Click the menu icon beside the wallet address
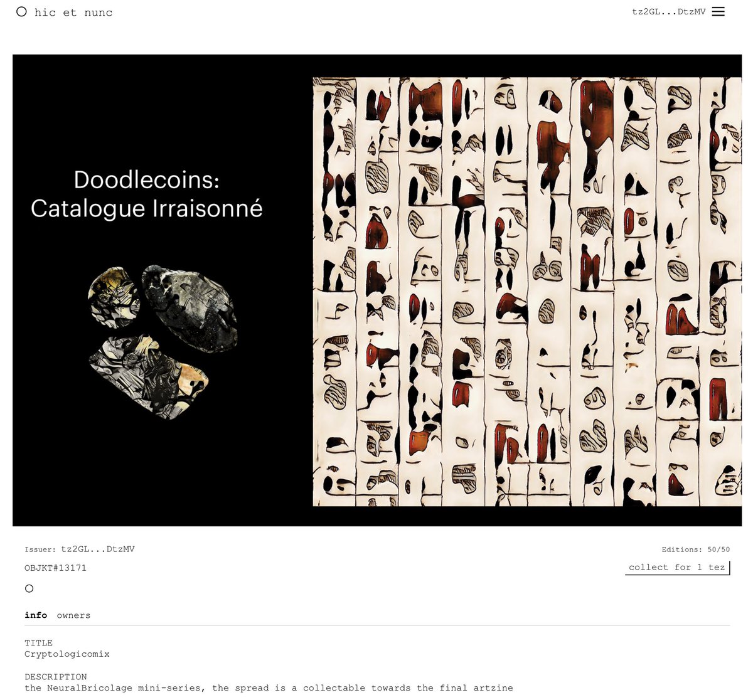The image size is (753, 700). [x=718, y=11]
